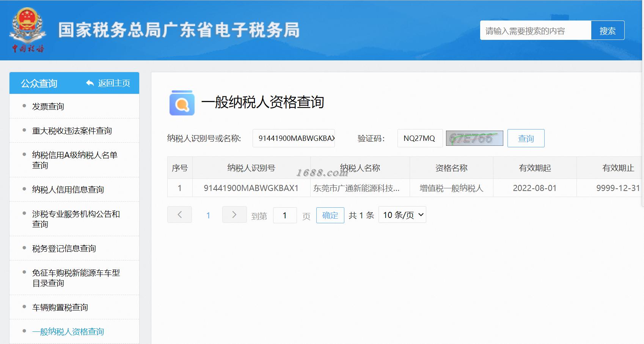Click the return-home arrow icon
Image resolution: width=644 pixels, height=344 pixels.
coord(90,83)
